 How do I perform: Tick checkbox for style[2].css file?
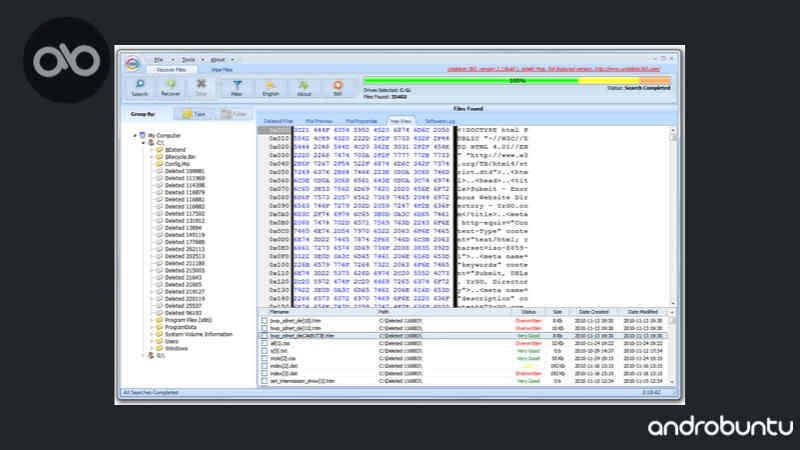pos(264,359)
